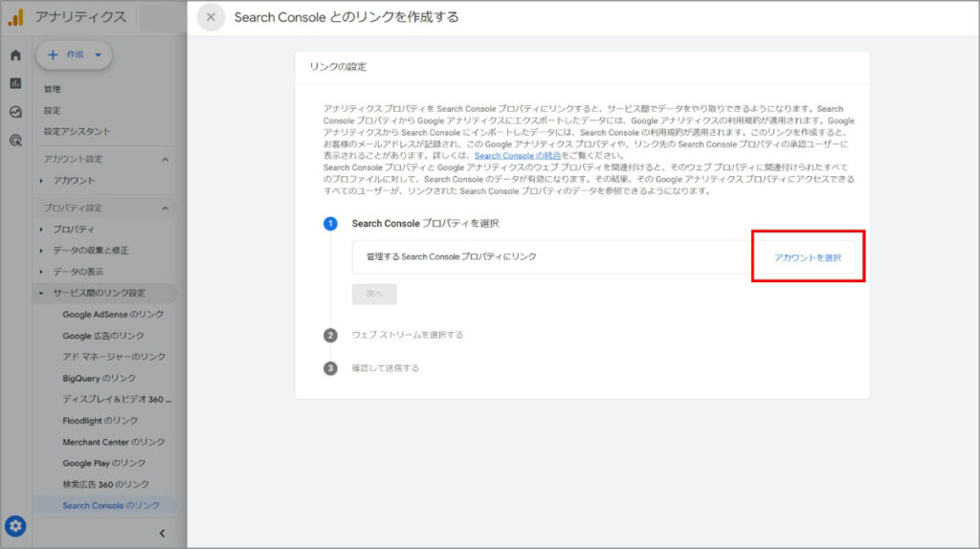Image resolution: width=980 pixels, height=549 pixels.
Task: Collapse the admin sidebar with chevron
Action: [x=162, y=533]
